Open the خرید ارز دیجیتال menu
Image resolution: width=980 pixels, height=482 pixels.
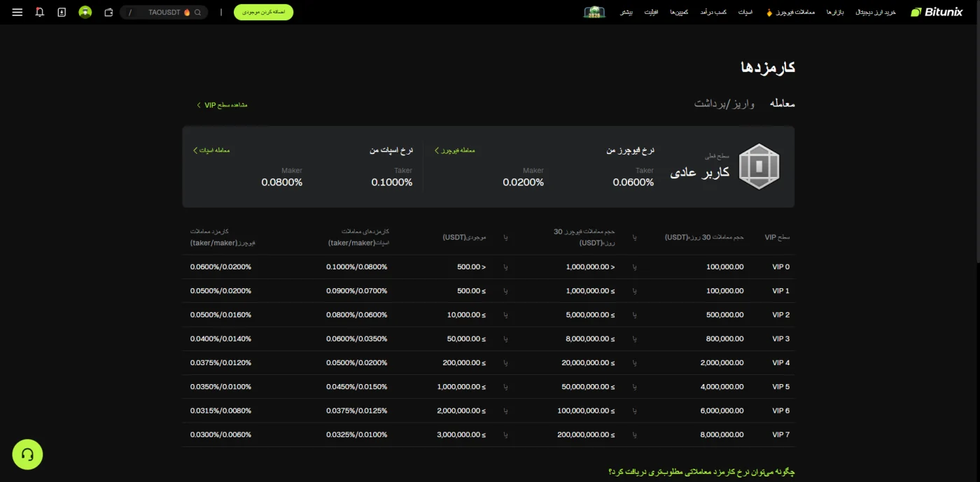[876, 13]
